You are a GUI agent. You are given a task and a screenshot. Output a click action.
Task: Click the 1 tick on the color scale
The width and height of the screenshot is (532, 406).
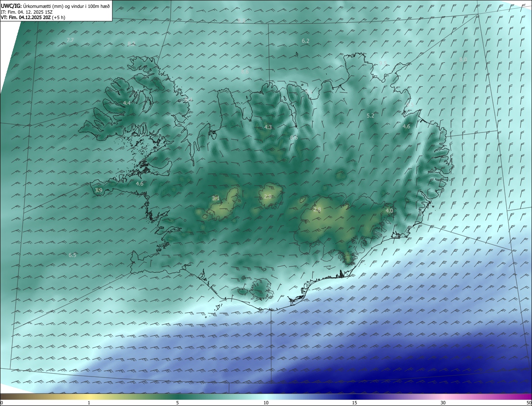tap(89, 403)
